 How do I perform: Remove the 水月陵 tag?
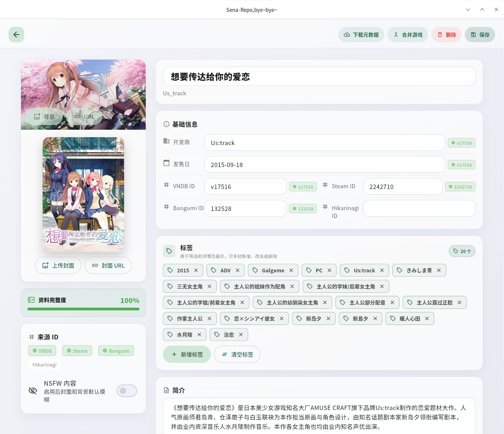199,335
